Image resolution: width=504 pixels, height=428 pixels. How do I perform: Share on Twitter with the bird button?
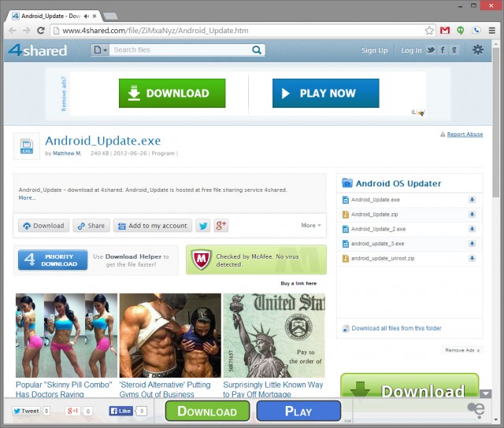203,226
